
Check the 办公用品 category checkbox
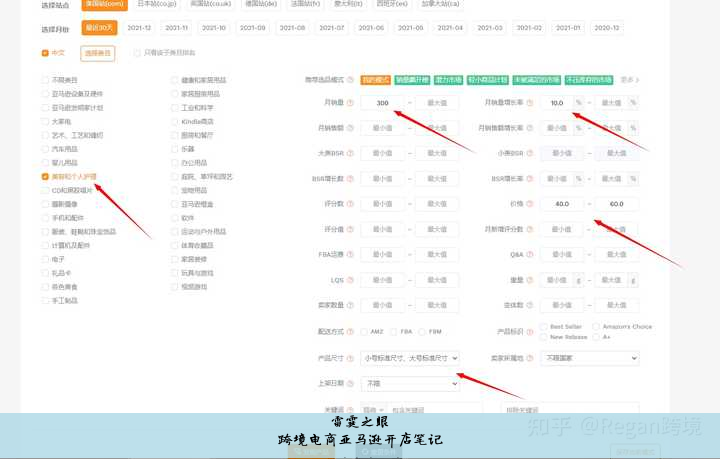pos(174,163)
